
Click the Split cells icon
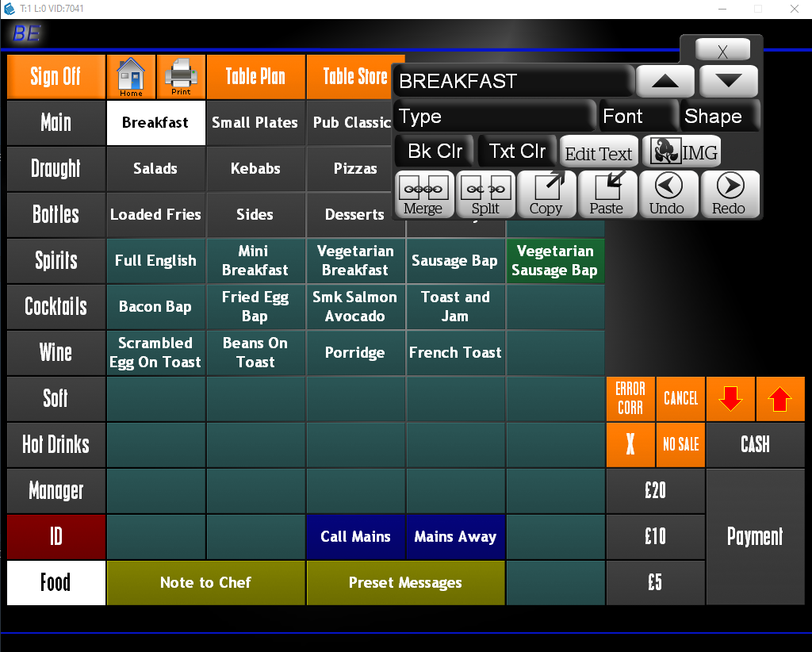click(485, 194)
